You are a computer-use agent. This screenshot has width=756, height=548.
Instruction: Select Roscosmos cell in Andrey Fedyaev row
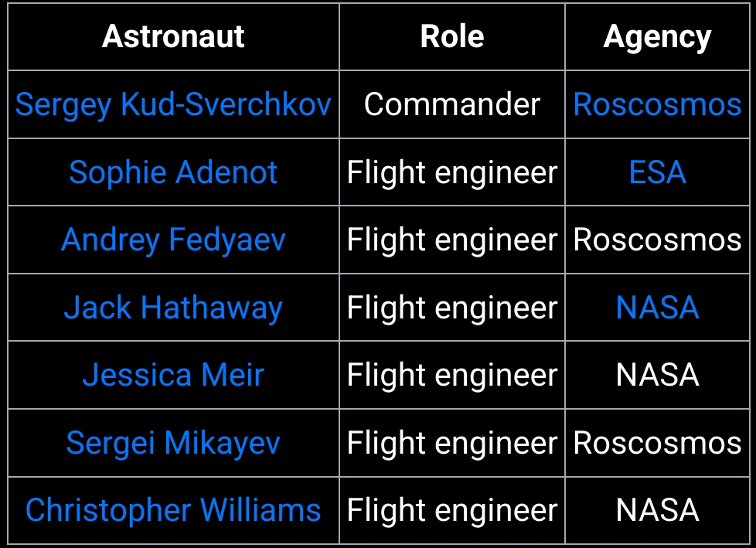point(657,240)
